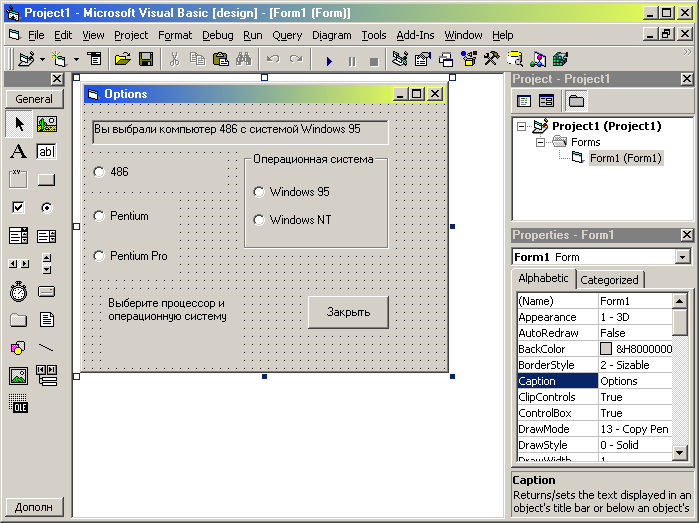Click View Code in Project panel
The image size is (699, 523).
point(524,101)
